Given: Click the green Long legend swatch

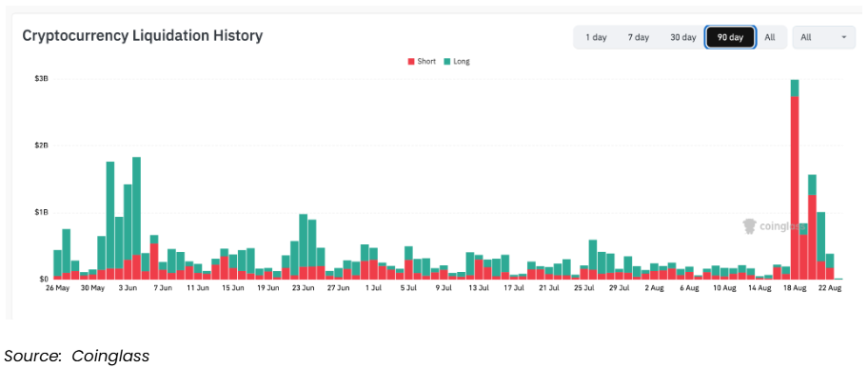Looking at the screenshot, I should click(447, 62).
